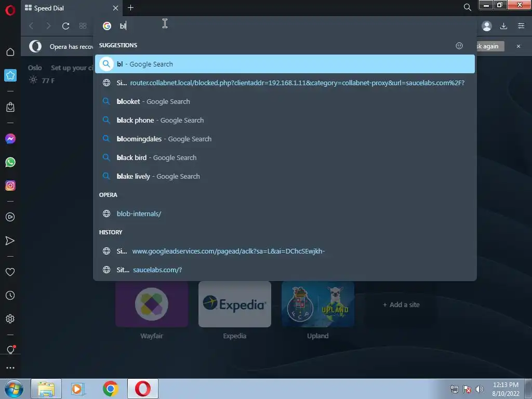The image size is (532, 399).
Task: Open the search tabs magnifier icon
Action: tap(467, 7)
